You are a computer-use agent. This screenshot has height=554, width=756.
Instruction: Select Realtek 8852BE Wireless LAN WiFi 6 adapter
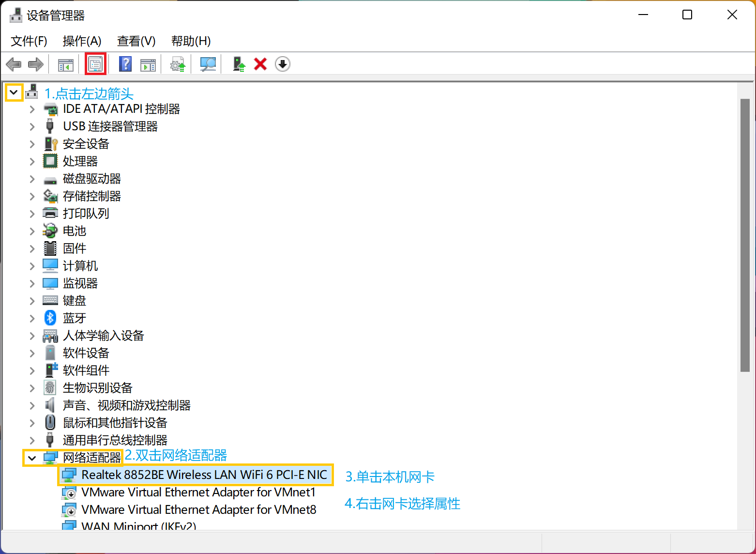[x=204, y=475]
